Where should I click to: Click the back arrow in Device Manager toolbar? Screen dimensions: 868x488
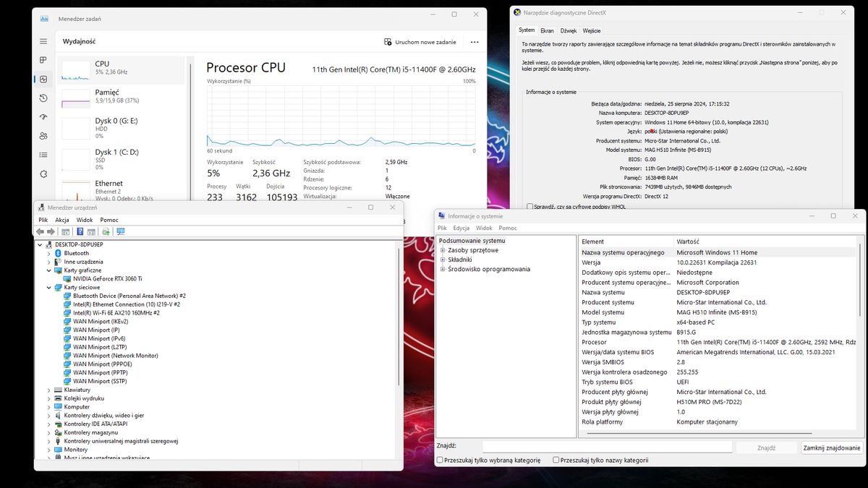pyautogui.click(x=40, y=231)
